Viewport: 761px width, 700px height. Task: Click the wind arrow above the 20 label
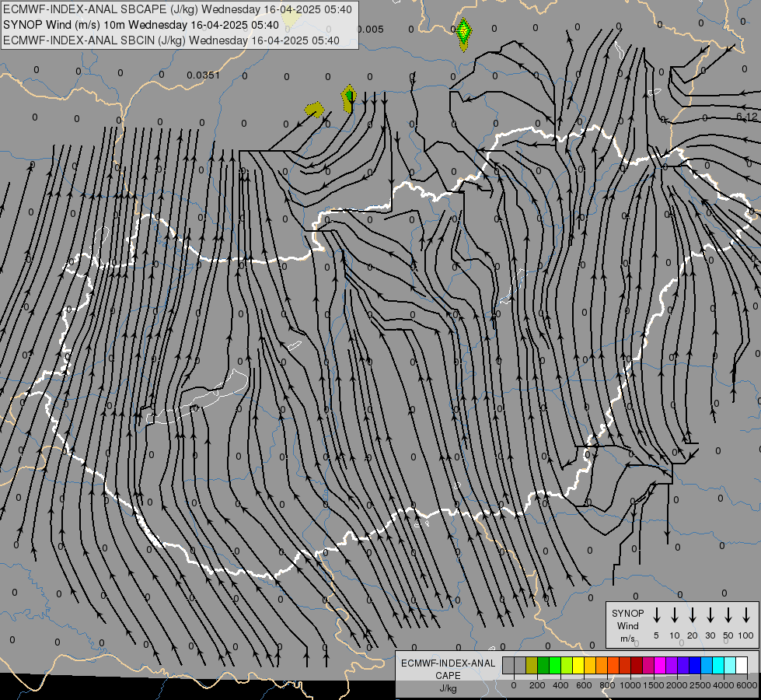coord(693,614)
